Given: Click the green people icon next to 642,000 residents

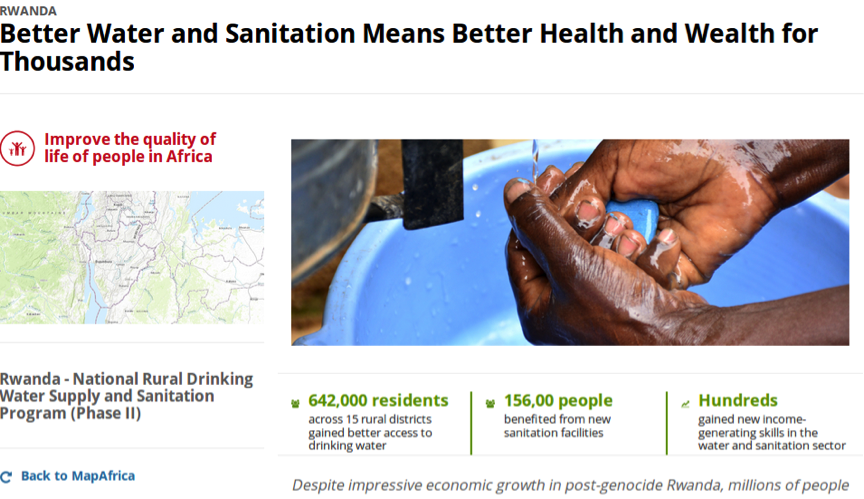Looking at the screenshot, I should coord(295,404).
